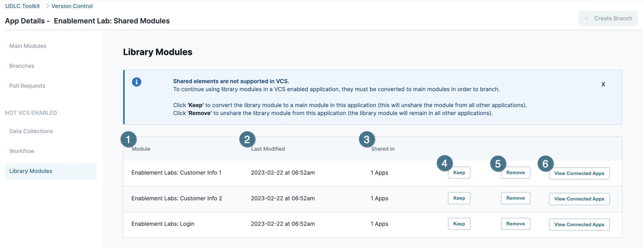Click the NOT VCS ENABLED section label
644x248 pixels.
31,113
